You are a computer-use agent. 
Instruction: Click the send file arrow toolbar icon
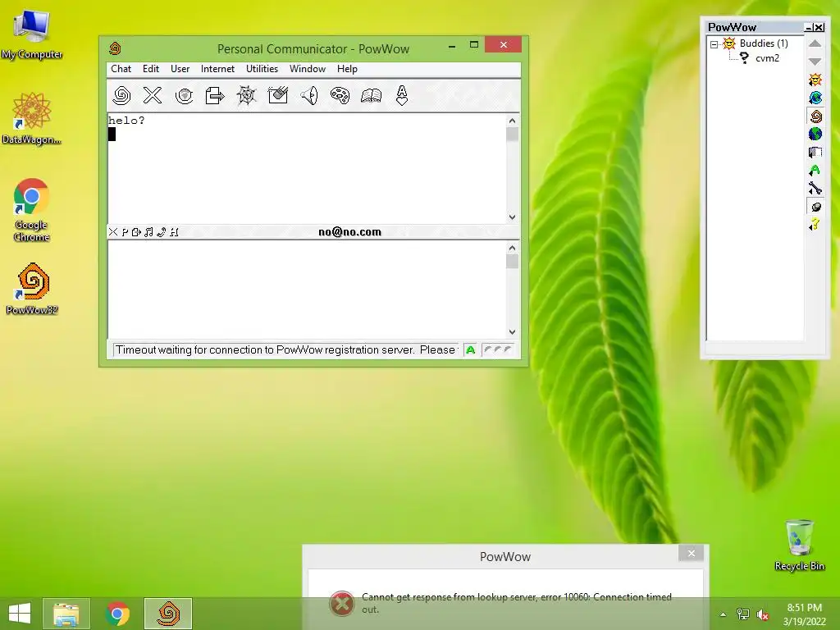click(x=215, y=95)
